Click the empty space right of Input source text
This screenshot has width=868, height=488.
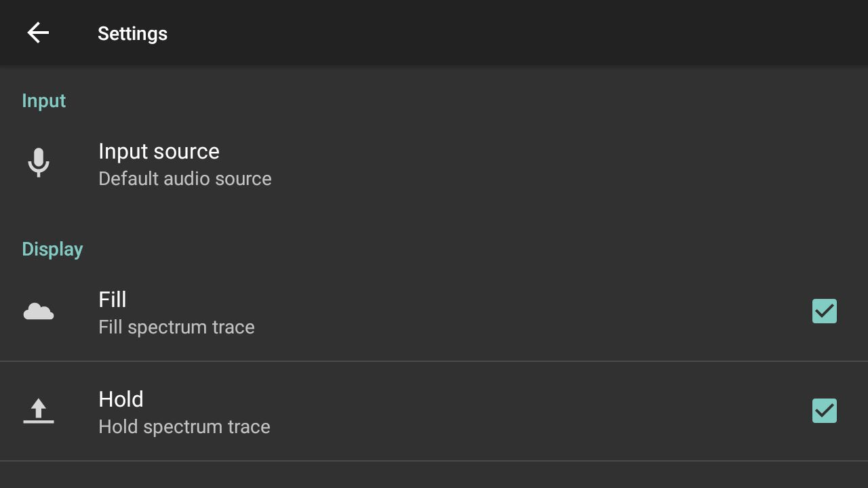pos(542,164)
